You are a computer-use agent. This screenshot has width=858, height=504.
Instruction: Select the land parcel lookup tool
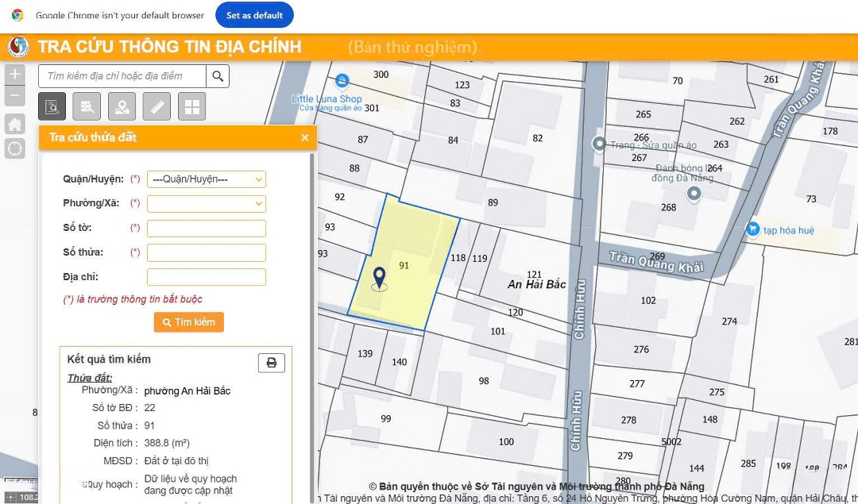click(x=52, y=106)
